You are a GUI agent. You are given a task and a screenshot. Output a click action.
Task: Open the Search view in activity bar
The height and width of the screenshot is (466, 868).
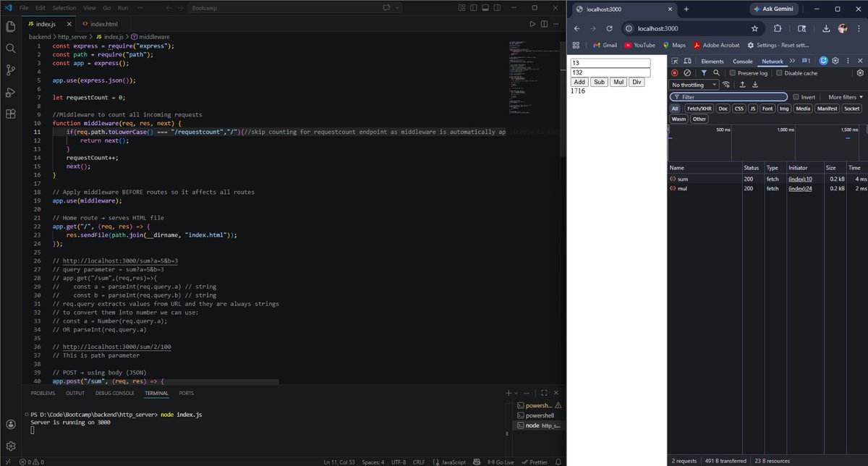[10, 48]
